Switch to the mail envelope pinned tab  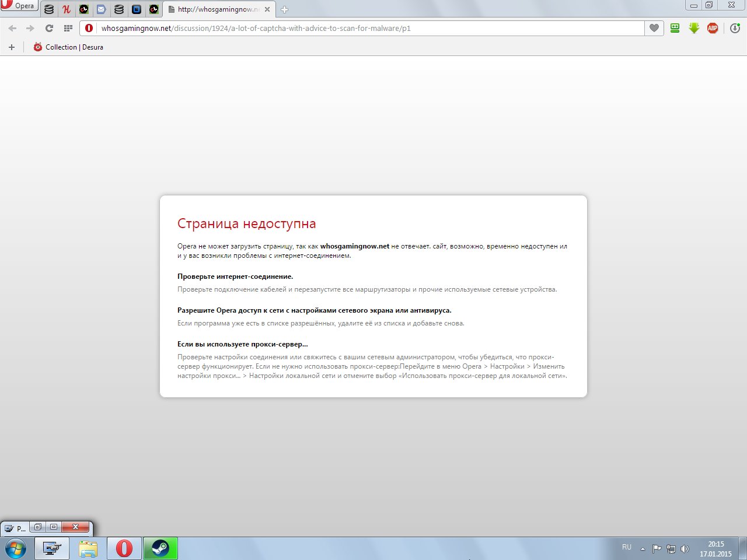point(101,9)
